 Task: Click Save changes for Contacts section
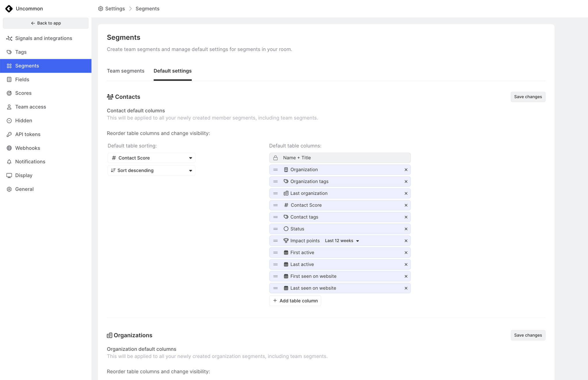(528, 97)
